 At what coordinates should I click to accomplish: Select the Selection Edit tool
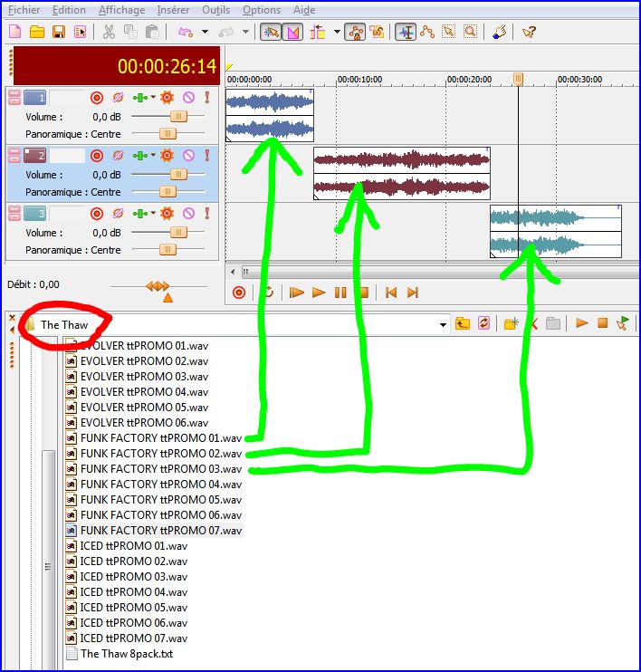pos(449,32)
